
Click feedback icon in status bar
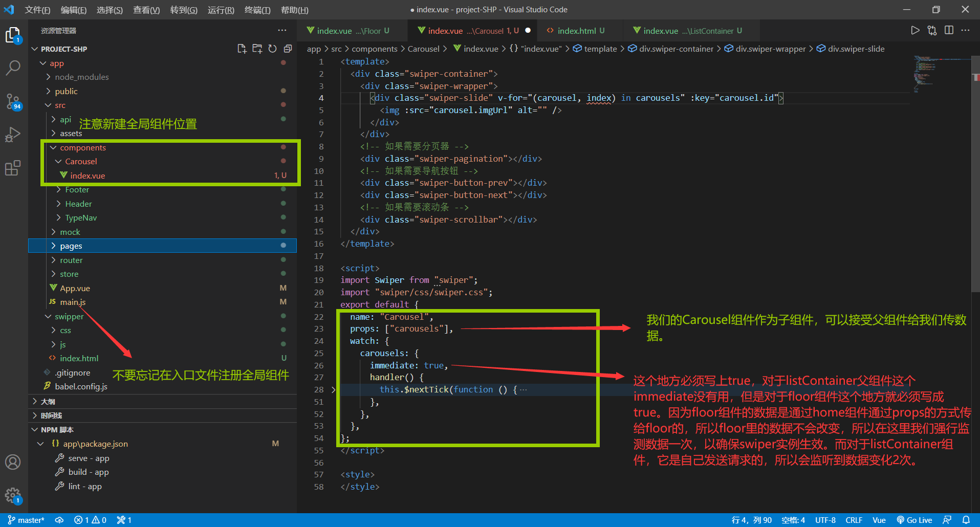coord(947,520)
